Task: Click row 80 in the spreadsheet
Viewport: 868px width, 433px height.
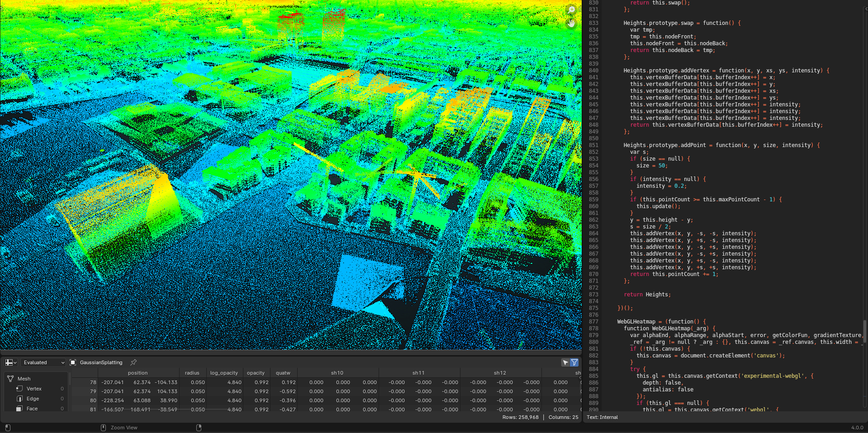Action: click(x=93, y=400)
